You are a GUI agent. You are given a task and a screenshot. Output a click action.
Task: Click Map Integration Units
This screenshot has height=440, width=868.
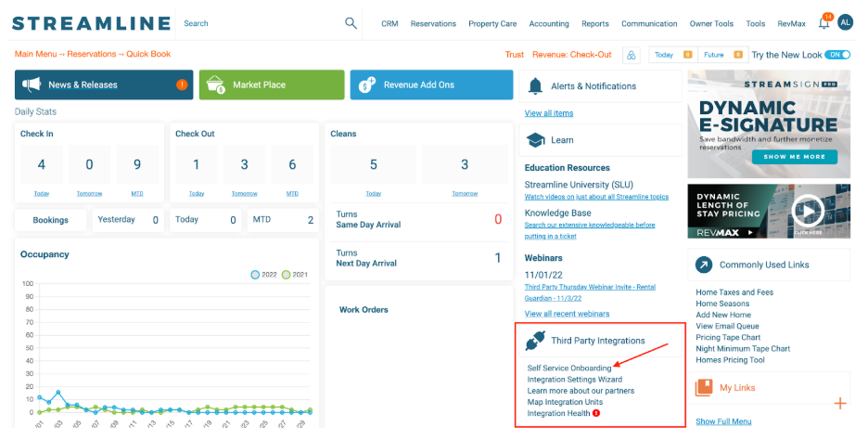tap(565, 402)
